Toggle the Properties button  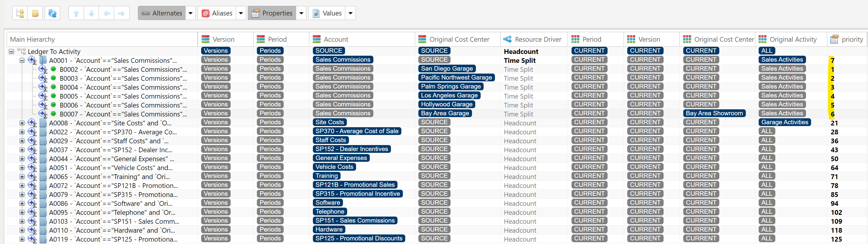272,13
